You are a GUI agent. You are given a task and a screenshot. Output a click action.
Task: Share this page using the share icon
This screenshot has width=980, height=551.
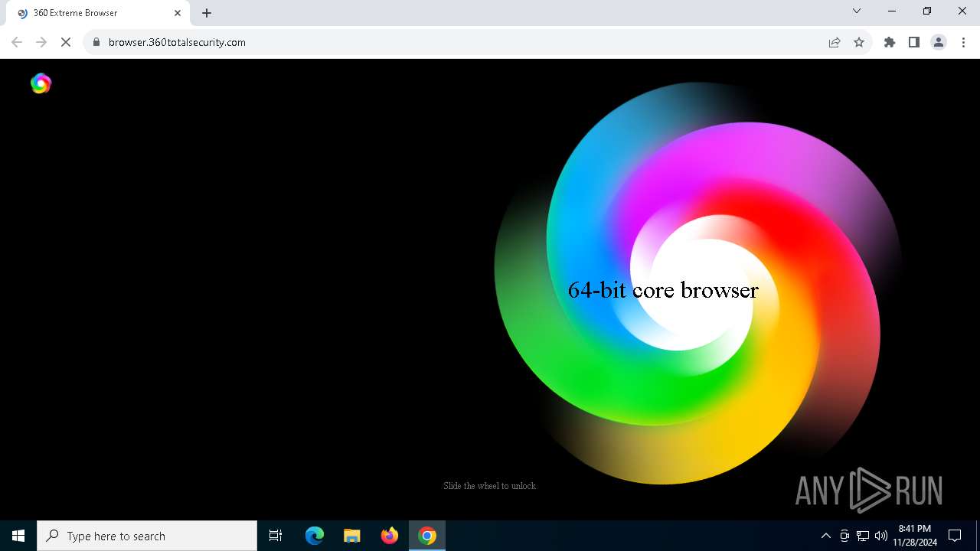click(x=835, y=42)
